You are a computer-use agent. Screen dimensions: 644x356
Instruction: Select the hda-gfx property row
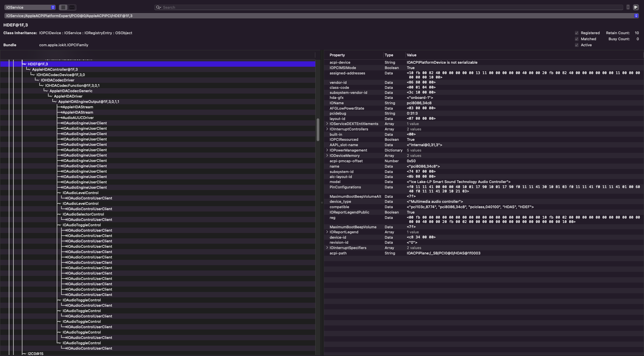click(x=483, y=98)
